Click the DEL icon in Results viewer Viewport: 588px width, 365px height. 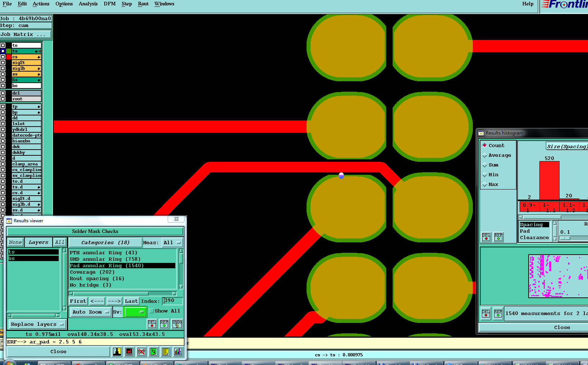(x=152, y=324)
